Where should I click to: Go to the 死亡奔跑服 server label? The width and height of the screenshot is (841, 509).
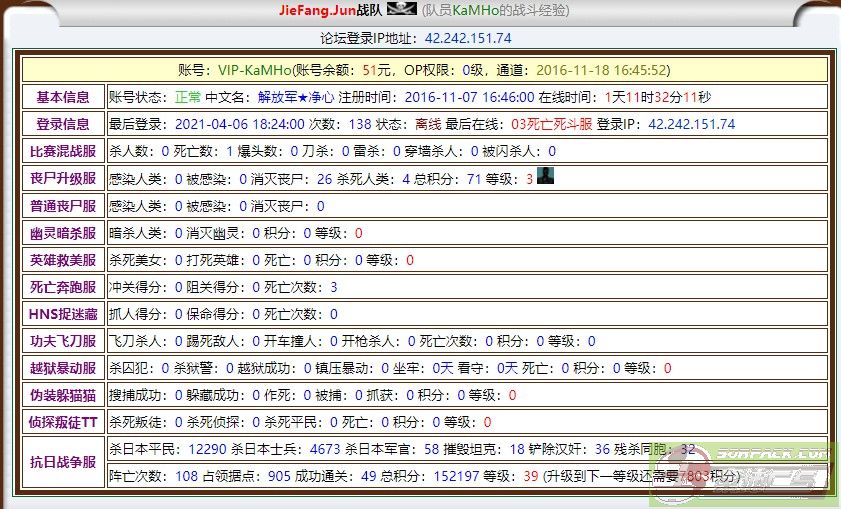click(63, 287)
